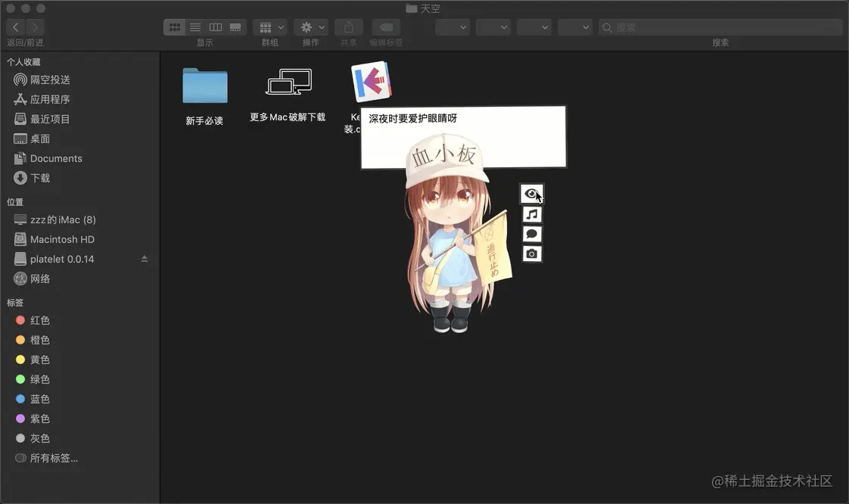Go back with the left arrow button
The height and width of the screenshot is (504, 849).
coord(16,27)
